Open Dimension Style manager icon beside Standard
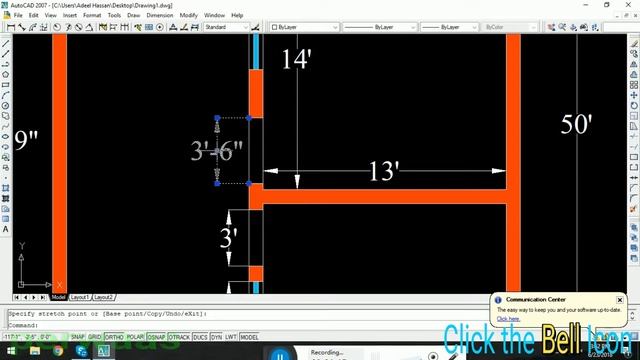 pyautogui.click(x=255, y=27)
